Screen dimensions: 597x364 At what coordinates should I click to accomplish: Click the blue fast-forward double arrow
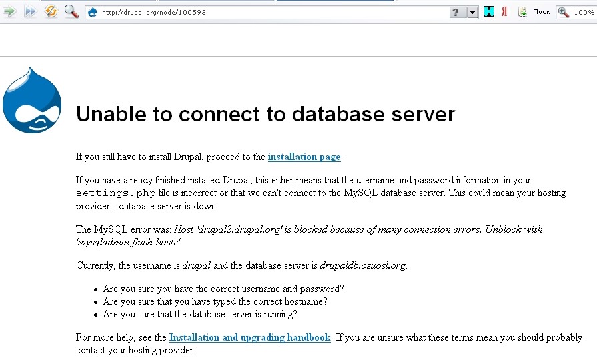click(30, 11)
